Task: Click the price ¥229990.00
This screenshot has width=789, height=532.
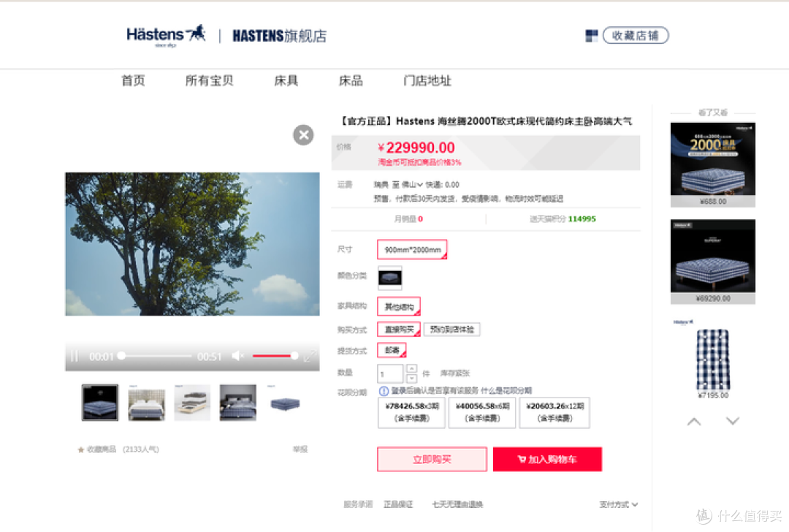Action: [x=416, y=148]
